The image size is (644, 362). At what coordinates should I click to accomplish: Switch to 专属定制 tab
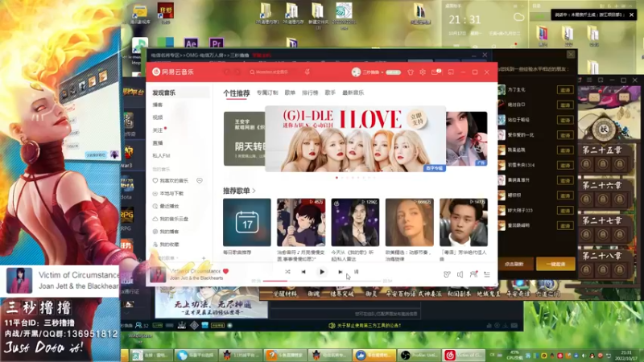tap(267, 93)
